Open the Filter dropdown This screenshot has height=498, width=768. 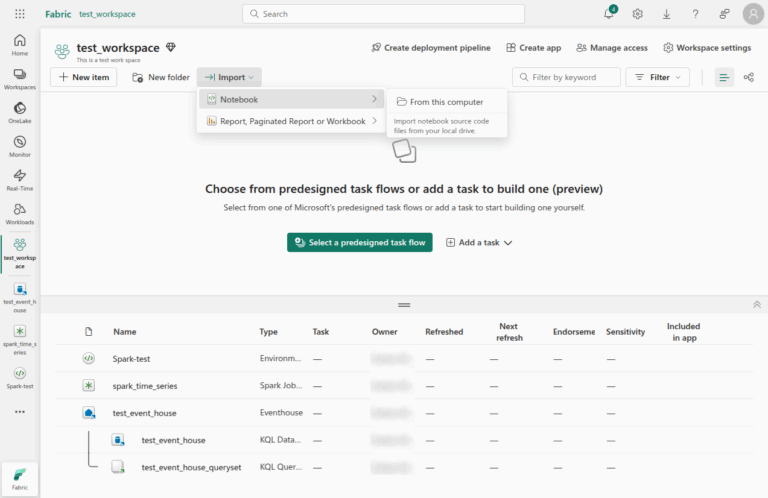point(657,77)
